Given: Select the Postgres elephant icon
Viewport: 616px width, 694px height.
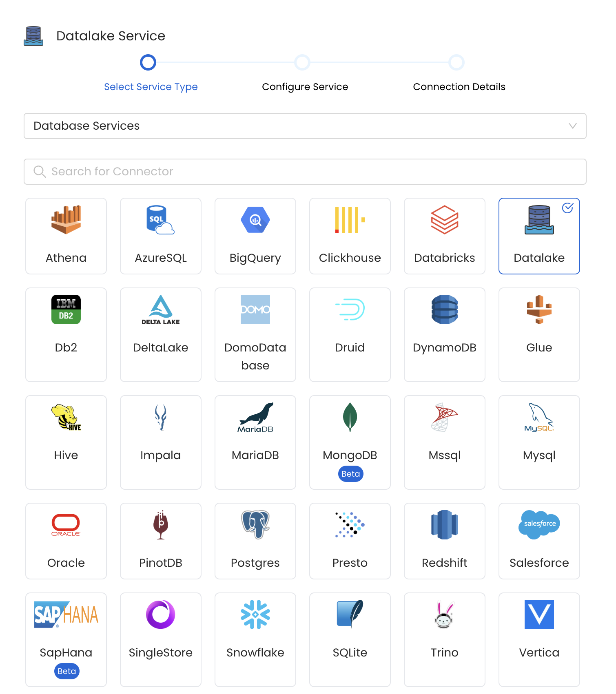Looking at the screenshot, I should click(255, 524).
